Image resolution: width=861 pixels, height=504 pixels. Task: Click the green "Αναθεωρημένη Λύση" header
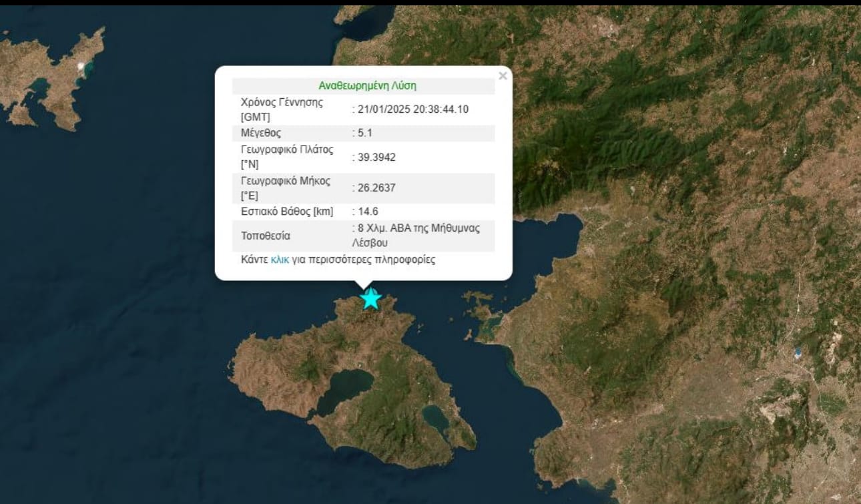tap(367, 86)
